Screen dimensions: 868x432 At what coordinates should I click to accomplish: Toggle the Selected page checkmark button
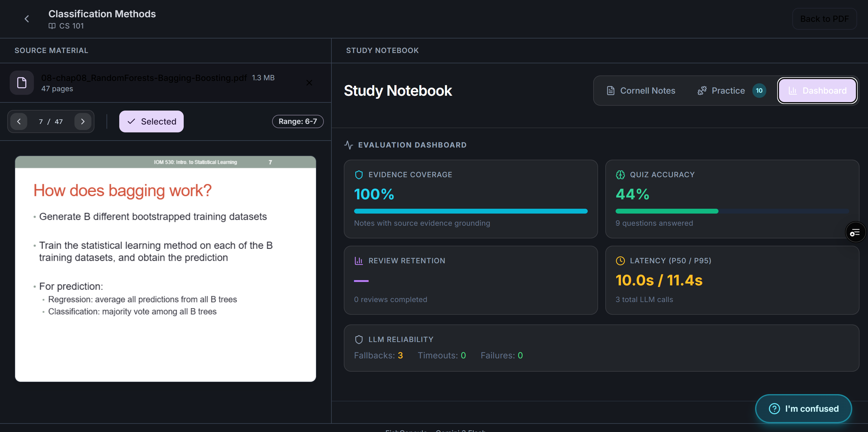point(151,121)
